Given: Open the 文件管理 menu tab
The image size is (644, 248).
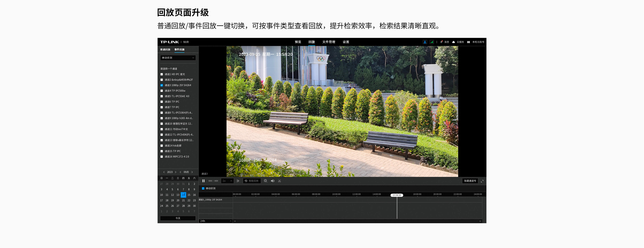Looking at the screenshot, I should pyautogui.click(x=328, y=42).
